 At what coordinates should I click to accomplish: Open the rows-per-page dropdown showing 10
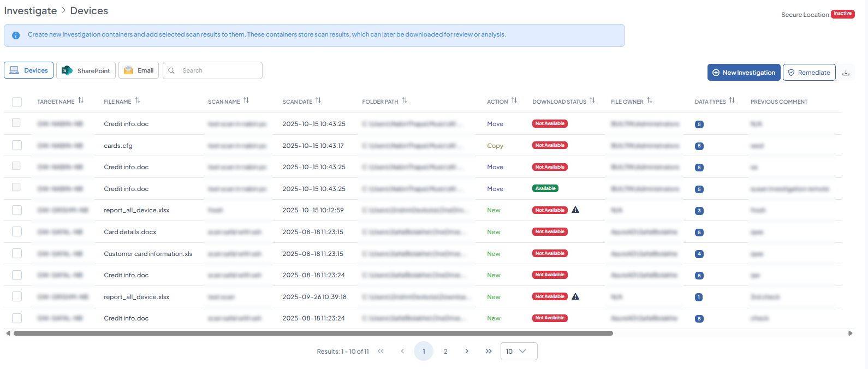(x=519, y=352)
